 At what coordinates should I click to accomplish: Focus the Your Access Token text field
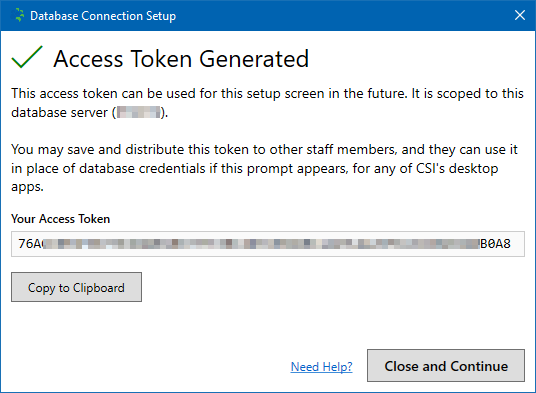point(268,244)
